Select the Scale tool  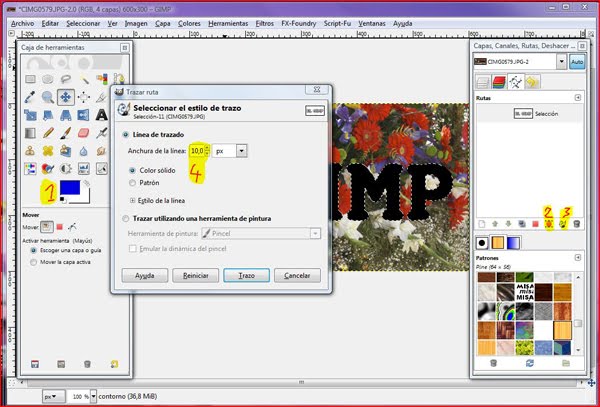30,115
